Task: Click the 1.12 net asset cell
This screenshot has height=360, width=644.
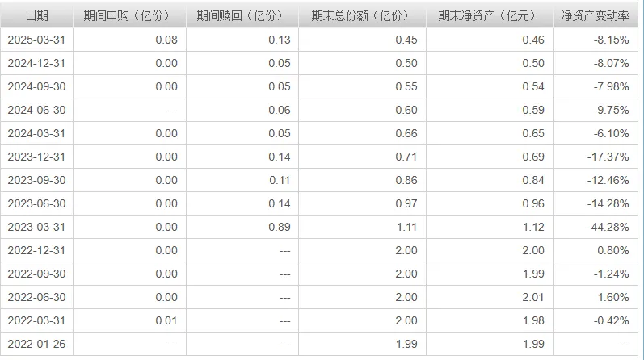Action: [x=490, y=227]
